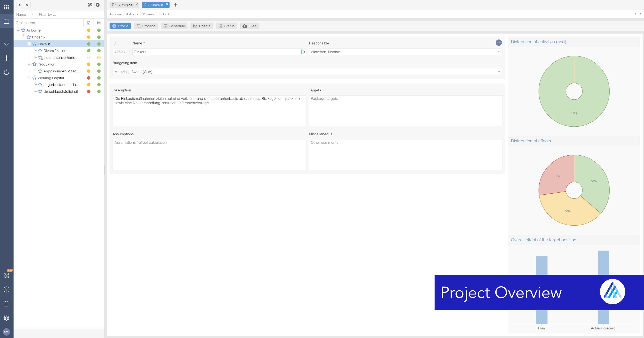Open the Responsible dropdown showing Wittleben, Nadine

point(498,52)
